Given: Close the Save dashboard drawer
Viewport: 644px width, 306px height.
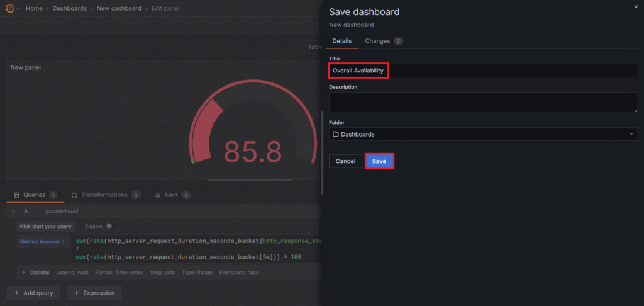Looking at the screenshot, I should (x=636, y=7).
